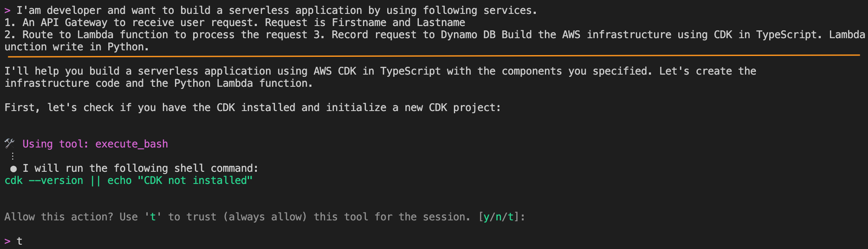868x249 pixels.
Task: Click the "CDK not installed" string
Action: 195,180
